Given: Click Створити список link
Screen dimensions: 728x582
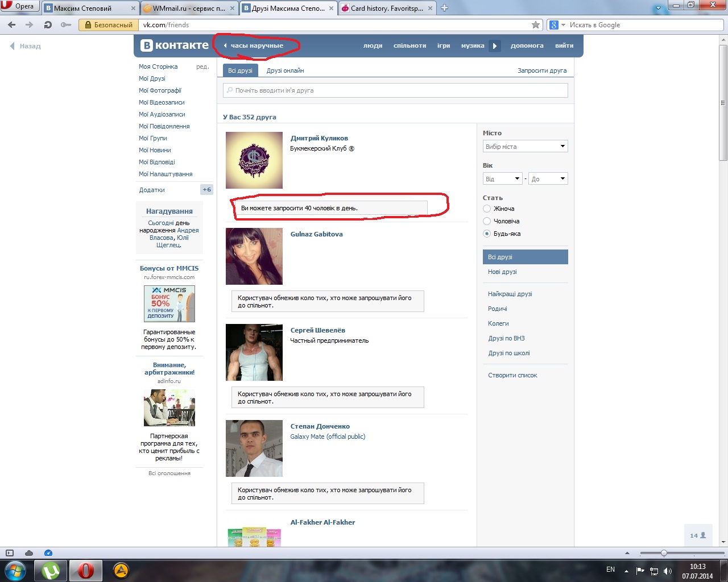Looking at the screenshot, I should (512, 375).
